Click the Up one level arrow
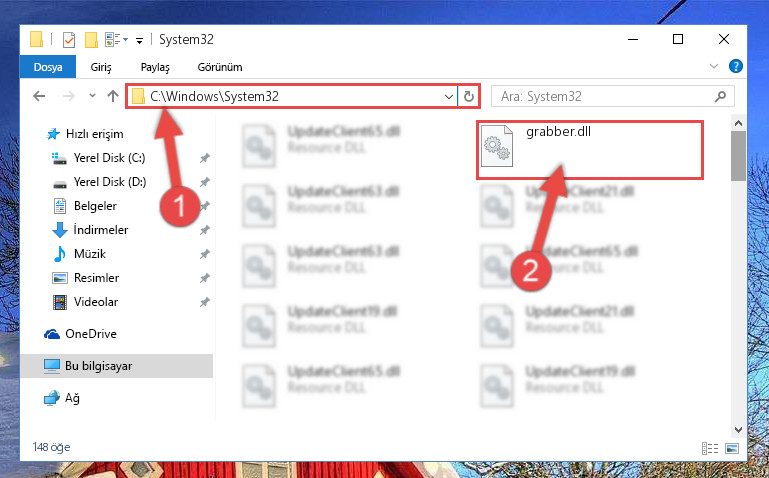The height and width of the screenshot is (478, 769). pyautogui.click(x=113, y=96)
